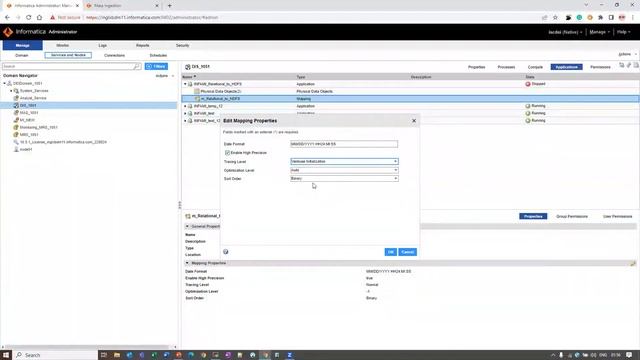Click the m_Relational_to_HDFS mapping icon
This screenshot has height=360, width=640.
tap(197, 99)
